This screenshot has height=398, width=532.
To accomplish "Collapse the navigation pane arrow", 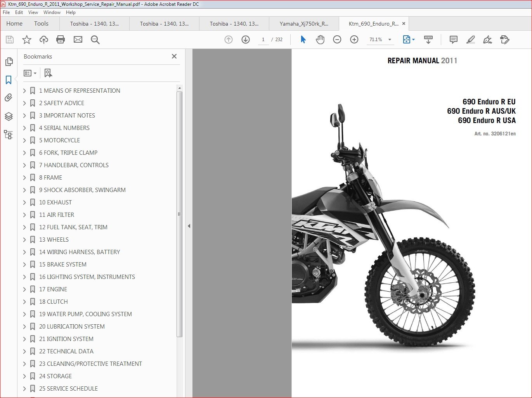I will tap(189, 226).
